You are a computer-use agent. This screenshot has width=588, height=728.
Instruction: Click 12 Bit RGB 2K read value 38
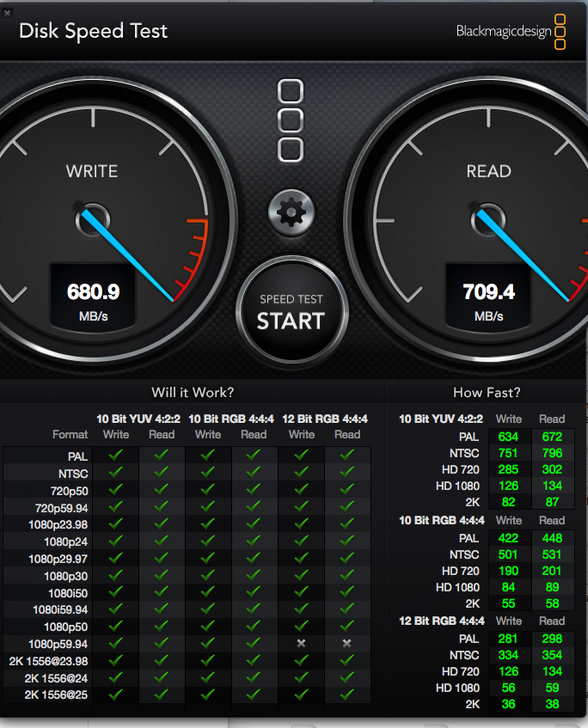[552, 704]
